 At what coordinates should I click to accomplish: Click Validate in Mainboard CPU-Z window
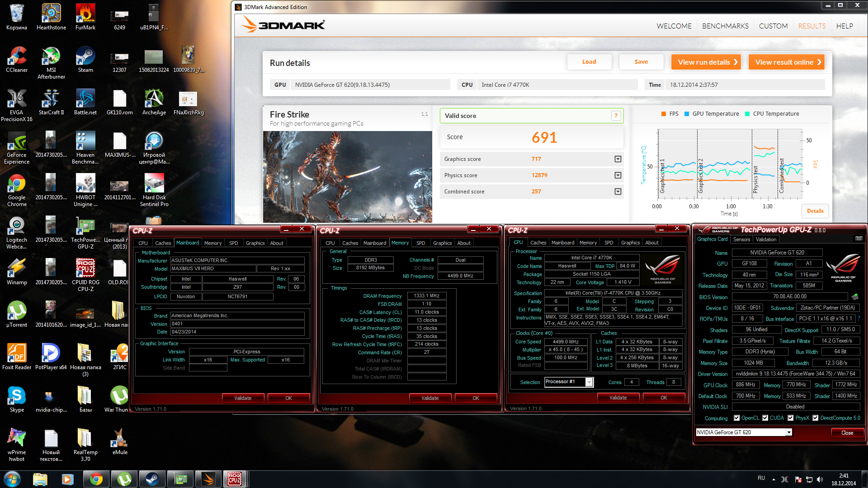point(243,398)
